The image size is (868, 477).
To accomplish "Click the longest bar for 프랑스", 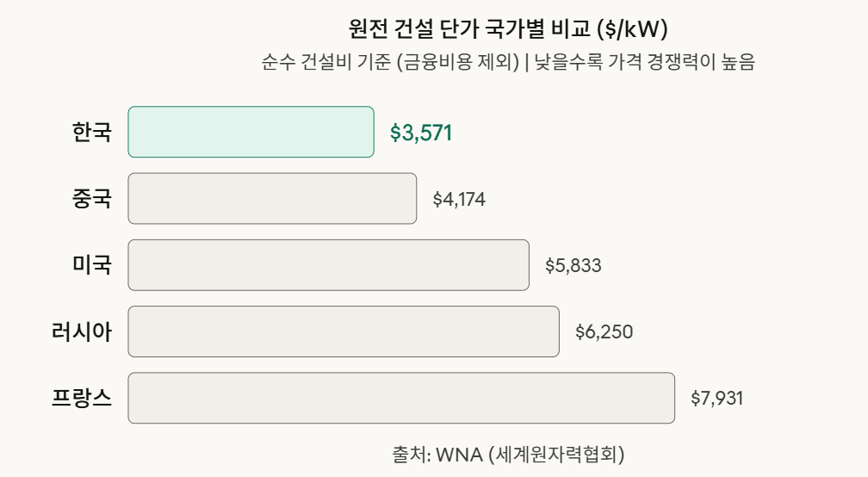I will (401, 398).
